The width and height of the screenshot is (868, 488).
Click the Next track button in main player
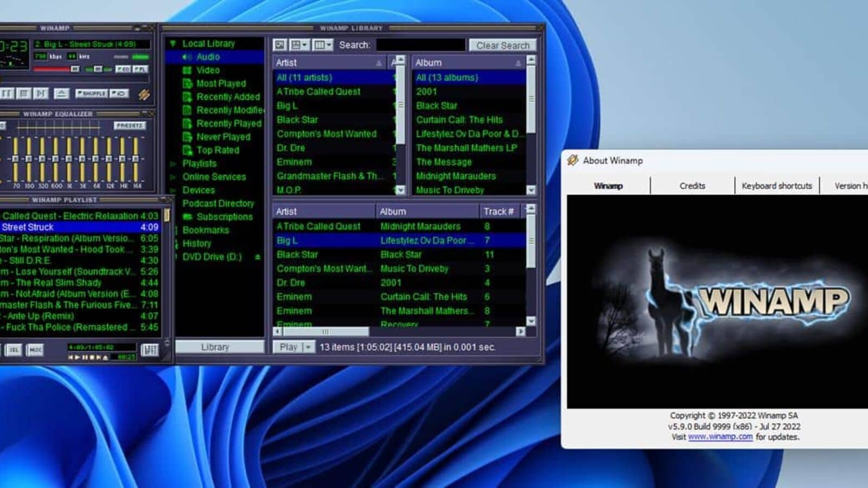pos(41,94)
